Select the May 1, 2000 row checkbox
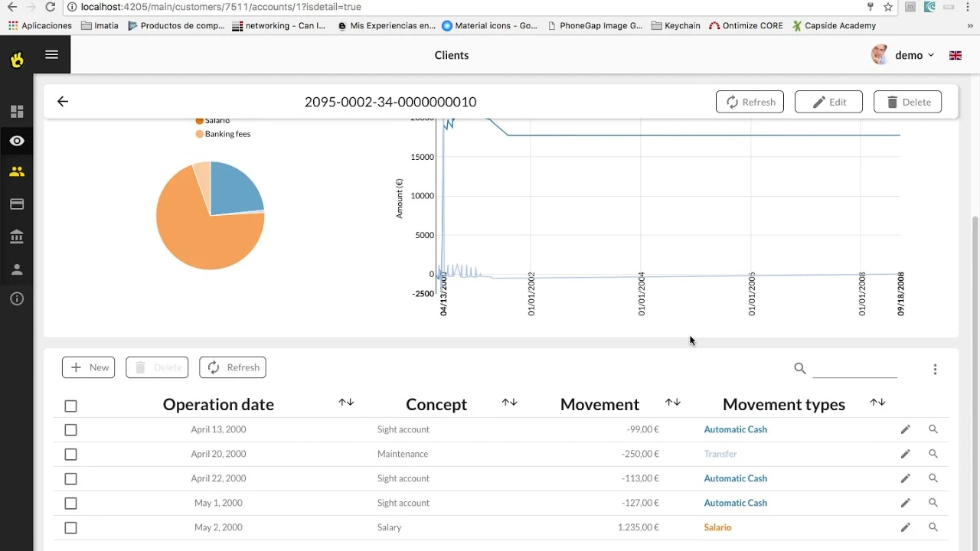980x551 pixels. point(70,504)
